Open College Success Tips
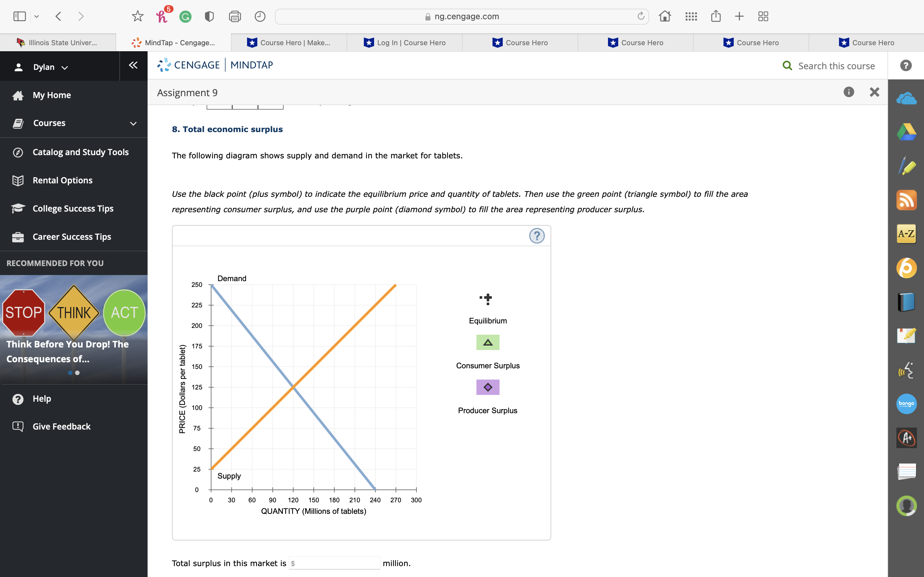 tap(73, 208)
